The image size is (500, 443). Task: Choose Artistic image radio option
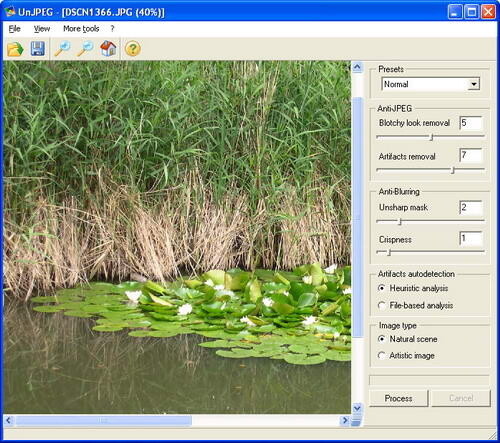point(382,356)
